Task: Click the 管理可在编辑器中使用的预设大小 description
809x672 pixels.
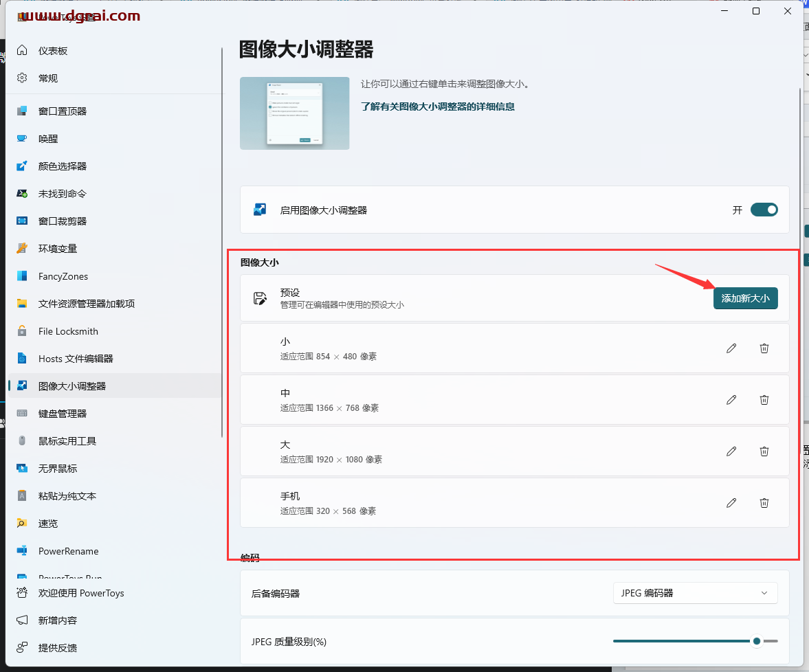Action: click(x=342, y=305)
